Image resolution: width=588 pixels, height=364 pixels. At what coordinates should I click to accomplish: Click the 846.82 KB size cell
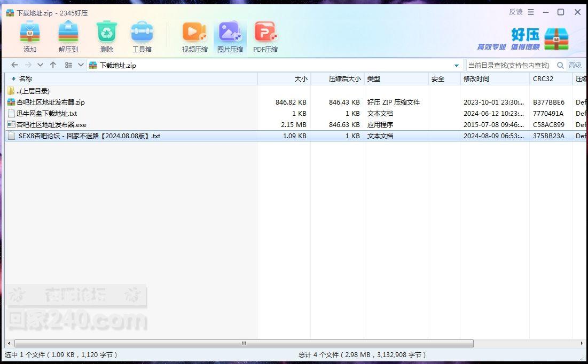pyautogui.click(x=291, y=102)
